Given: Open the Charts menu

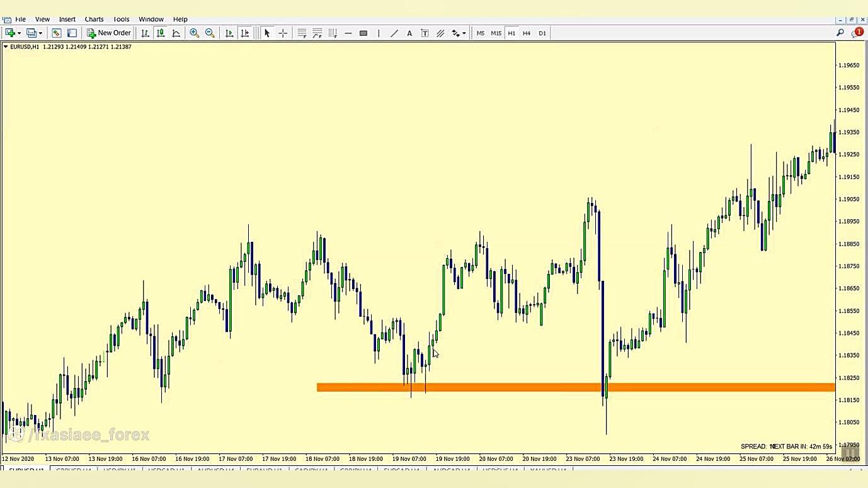Looking at the screenshot, I should coord(94,20).
